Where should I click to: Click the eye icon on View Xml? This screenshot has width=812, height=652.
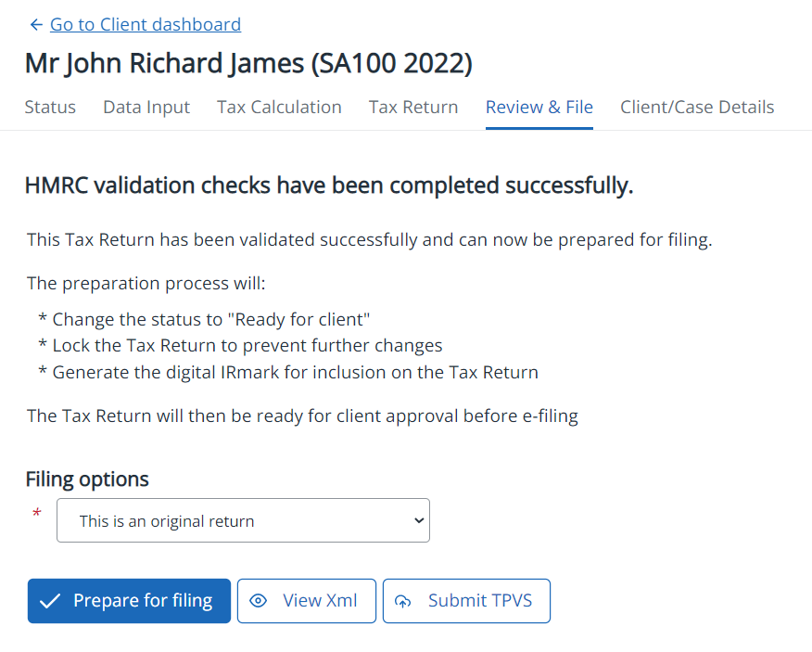pyautogui.click(x=259, y=601)
